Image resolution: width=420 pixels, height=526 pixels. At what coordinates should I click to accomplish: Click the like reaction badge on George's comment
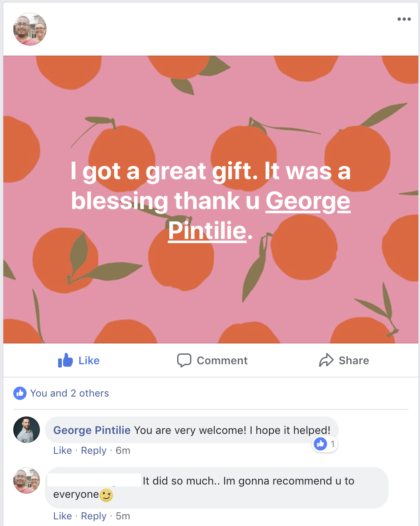click(x=325, y=444)
